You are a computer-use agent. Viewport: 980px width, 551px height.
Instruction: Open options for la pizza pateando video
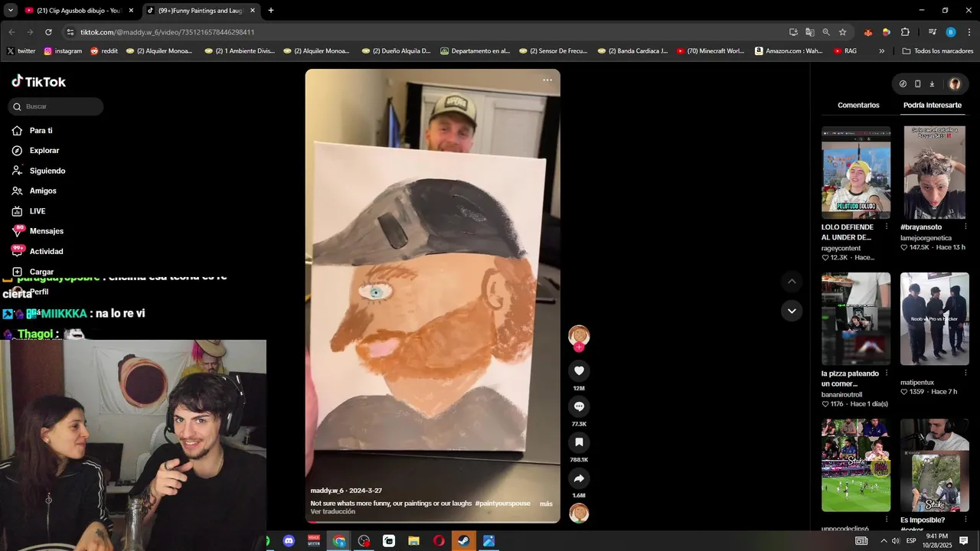(887, 373)
